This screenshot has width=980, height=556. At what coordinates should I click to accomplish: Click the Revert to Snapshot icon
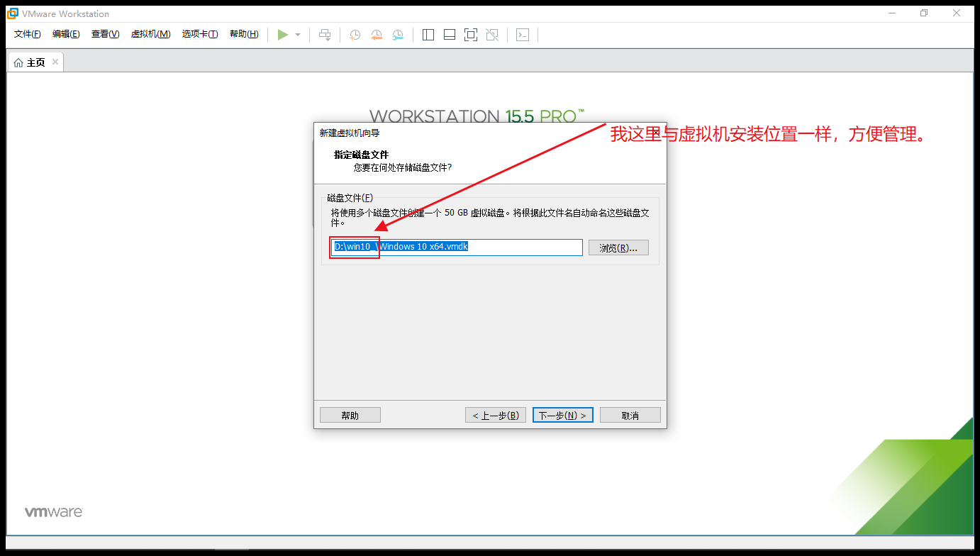(377, 35)
